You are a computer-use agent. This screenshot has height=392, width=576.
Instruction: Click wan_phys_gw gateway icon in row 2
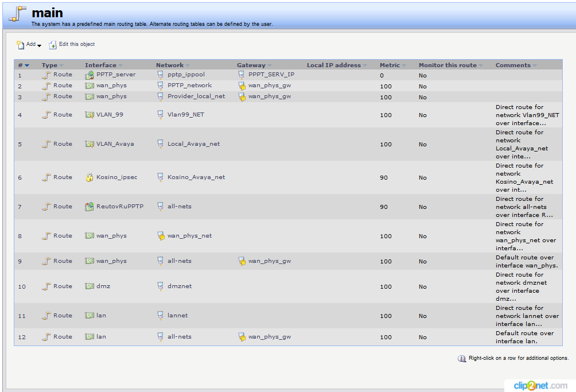point(242,86)
